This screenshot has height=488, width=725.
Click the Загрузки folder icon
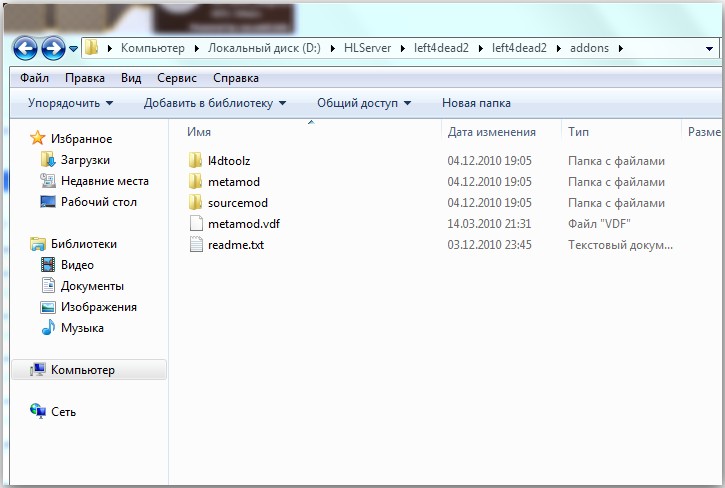(48, 160)
